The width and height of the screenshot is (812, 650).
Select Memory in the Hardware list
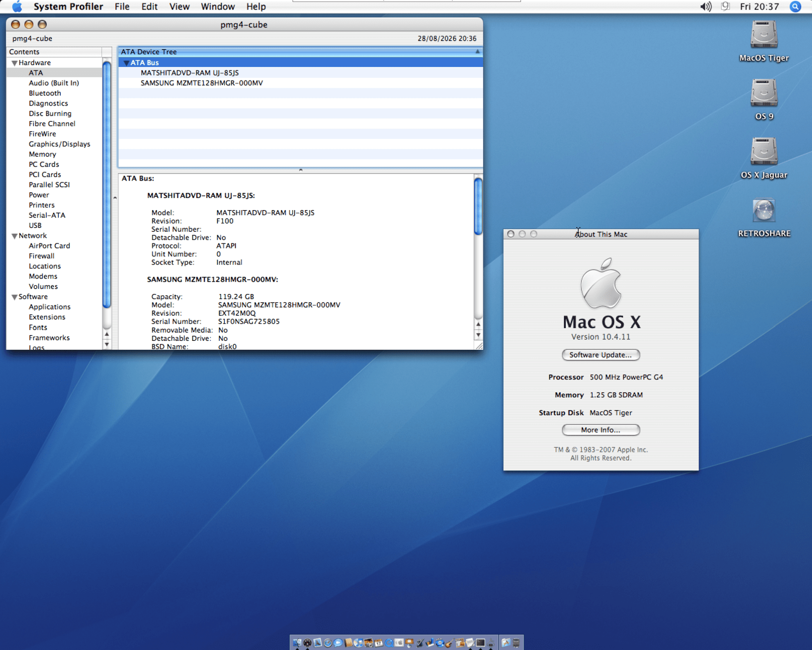[x=42, y=154]
